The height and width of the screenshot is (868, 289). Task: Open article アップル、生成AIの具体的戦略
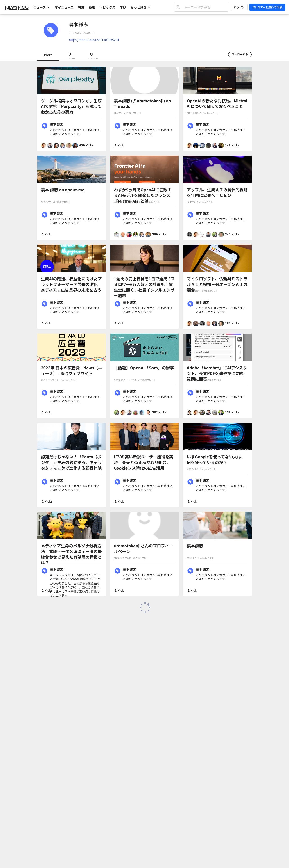click(217, 192)
